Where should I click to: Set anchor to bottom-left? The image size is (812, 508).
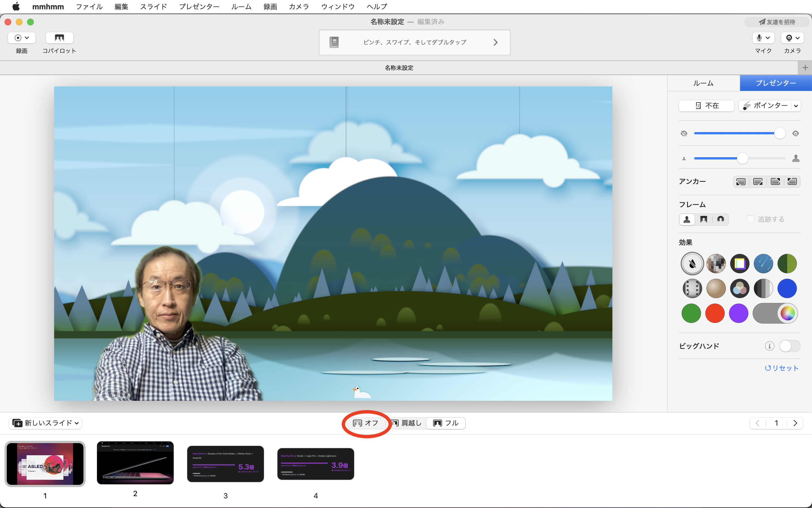pyautogui.click(x=741, y=182)
